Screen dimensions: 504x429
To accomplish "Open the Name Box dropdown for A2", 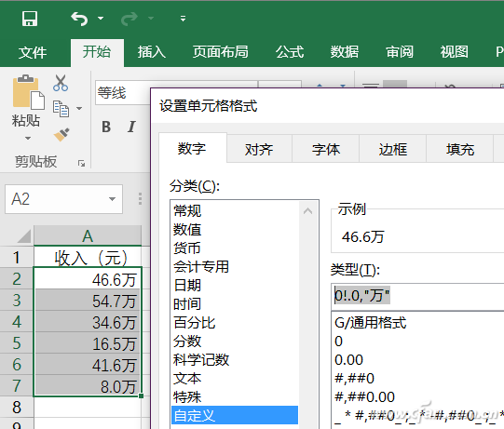I will [112, 199].
